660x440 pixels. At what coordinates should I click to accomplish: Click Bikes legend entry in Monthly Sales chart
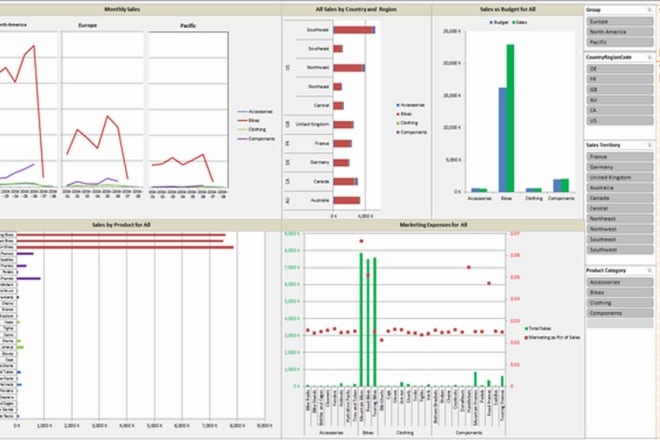coord(249,120)
